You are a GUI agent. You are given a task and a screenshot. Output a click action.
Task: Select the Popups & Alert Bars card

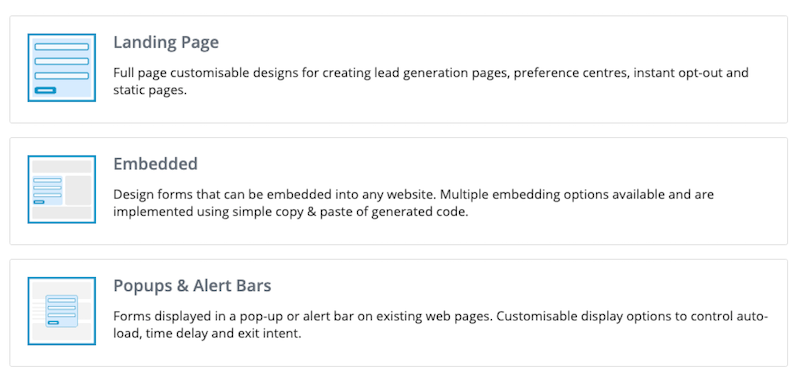[x=398, y=313]
